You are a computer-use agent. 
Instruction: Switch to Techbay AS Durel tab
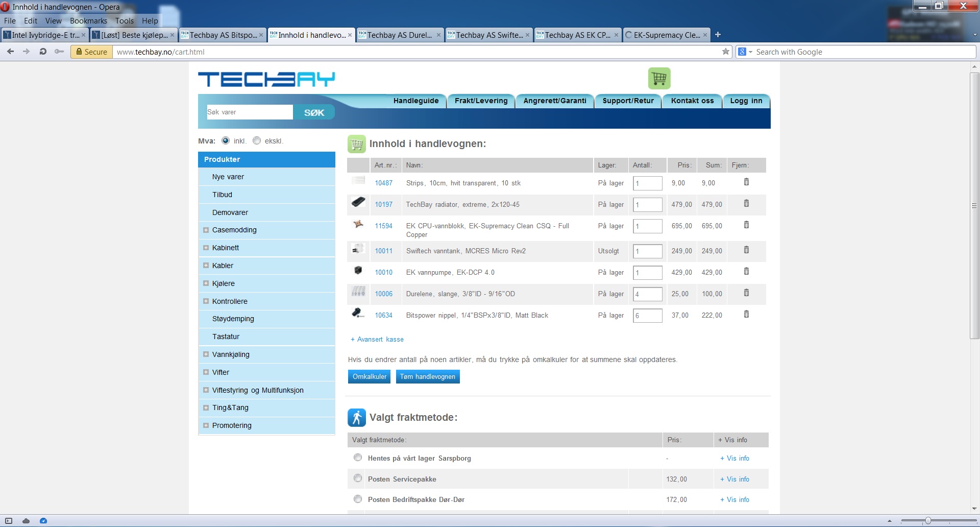(x=400, y=35)
